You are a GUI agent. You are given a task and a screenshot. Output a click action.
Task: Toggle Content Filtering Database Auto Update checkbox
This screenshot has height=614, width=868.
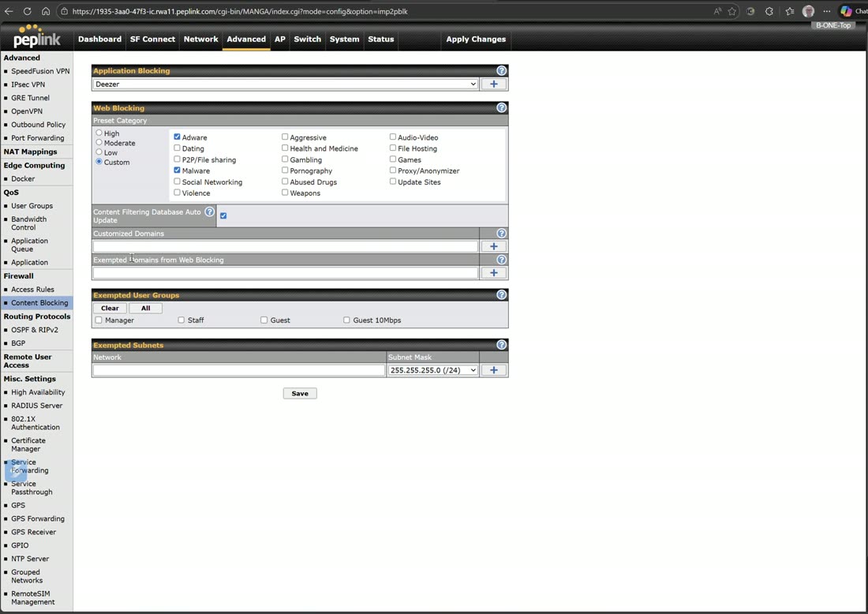[223, 215]
